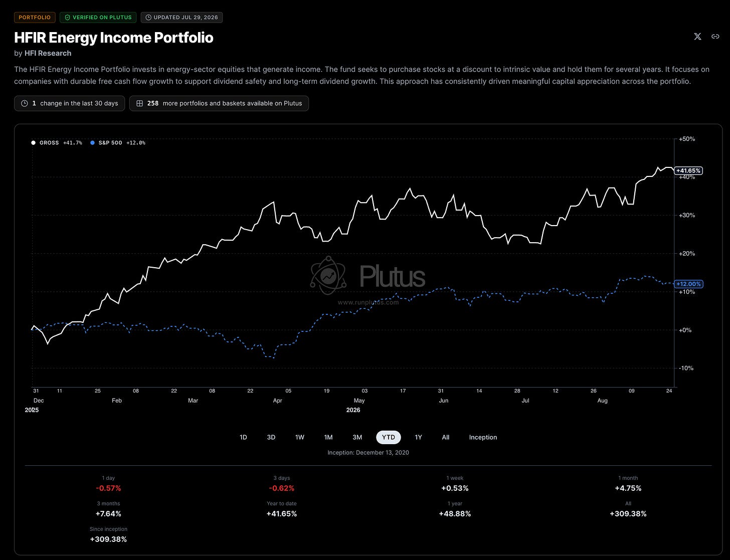
Task: Switch chart to 1W range
Action: pyautogui.click(x=300, y=437)
